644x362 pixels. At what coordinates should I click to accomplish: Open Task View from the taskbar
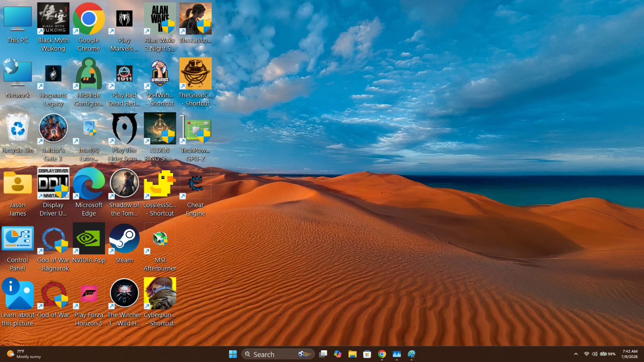coord(323,354)
